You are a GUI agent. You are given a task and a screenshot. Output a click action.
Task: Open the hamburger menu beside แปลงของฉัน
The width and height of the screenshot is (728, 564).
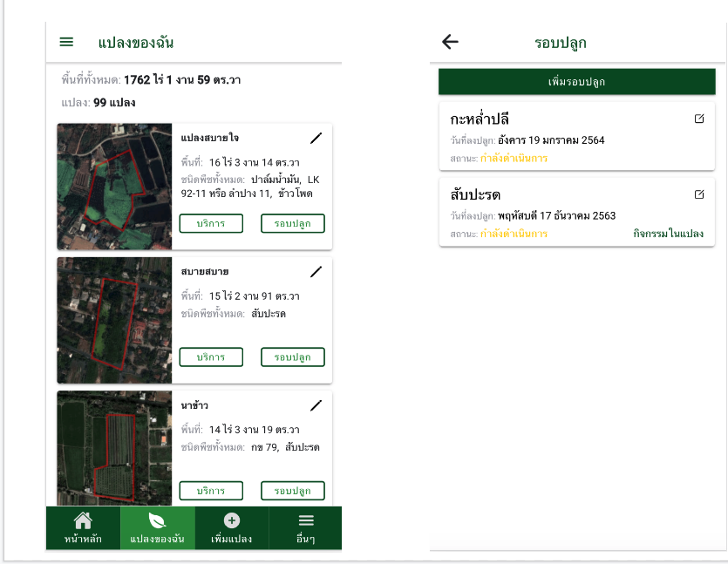pyautogui.click(x=66, y=42)
